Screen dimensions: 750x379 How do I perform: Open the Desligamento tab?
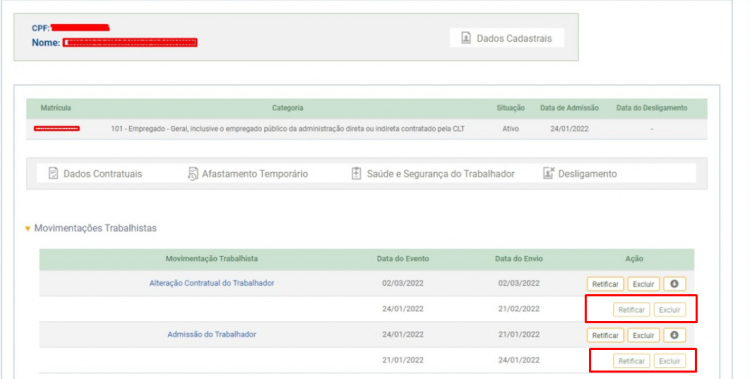(x=580, y=174)
